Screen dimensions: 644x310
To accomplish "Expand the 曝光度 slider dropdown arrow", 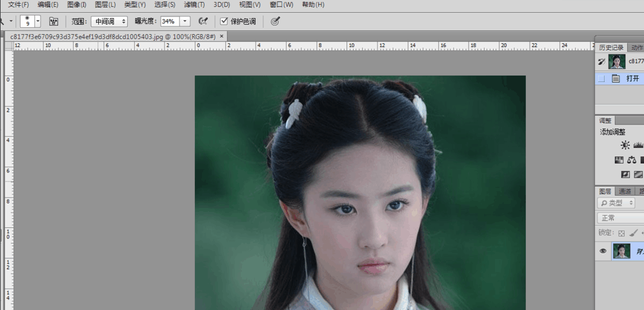I will [x=185, y=21].
